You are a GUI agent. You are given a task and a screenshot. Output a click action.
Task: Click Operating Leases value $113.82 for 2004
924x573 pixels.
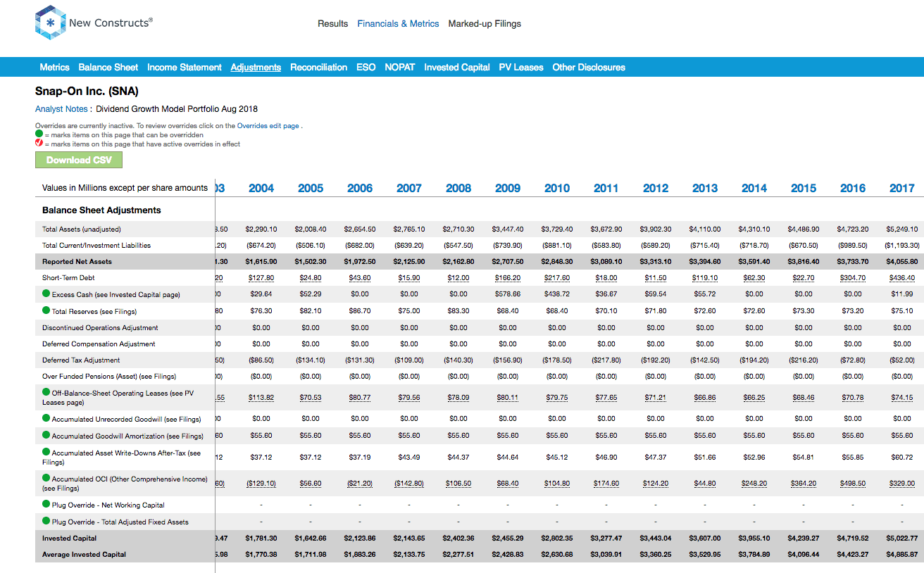coord(261,398)
